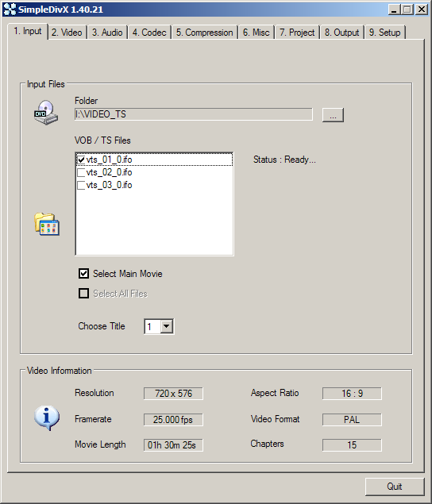Click the Movie Length value 01h 30m 25s
The image size is (432, 504).
173,445
